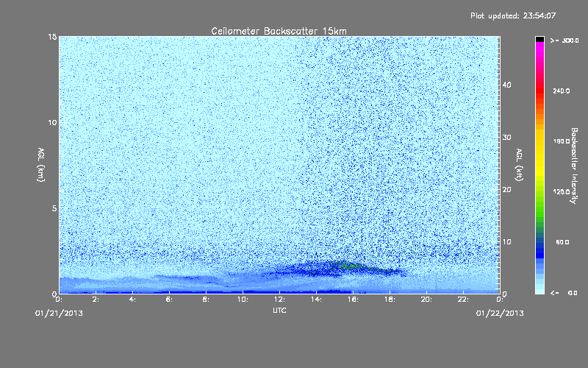The height and width of the screenshot is (368, 588).
Task: Select the '22:' UTC hour tick
Action: click(x=463, y=300)
